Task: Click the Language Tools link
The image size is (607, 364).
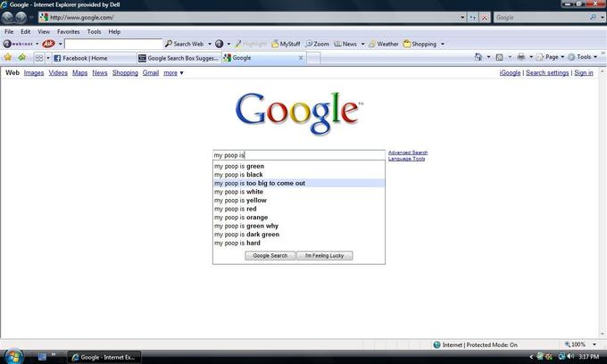Action: coord(406,159)
